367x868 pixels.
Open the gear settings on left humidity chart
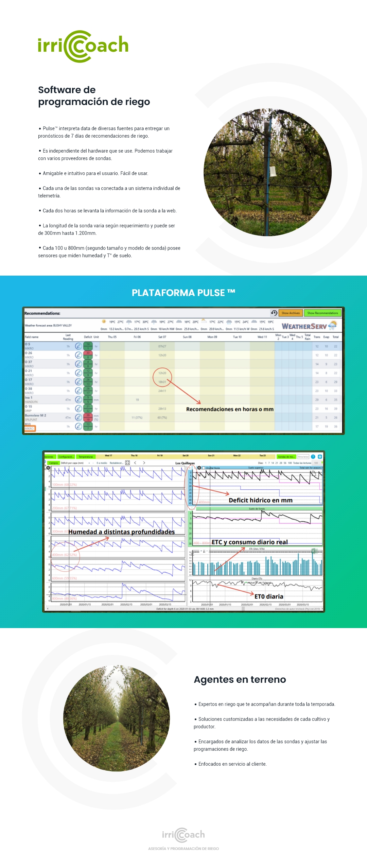point(48,468)
